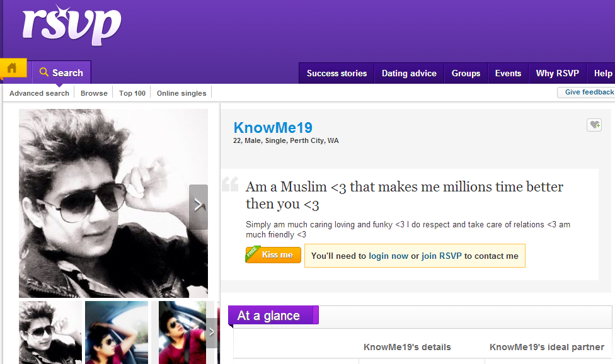Select the car selfie thumbnail photo
This screenshot has height=364, width=615.
click(117, 333)
